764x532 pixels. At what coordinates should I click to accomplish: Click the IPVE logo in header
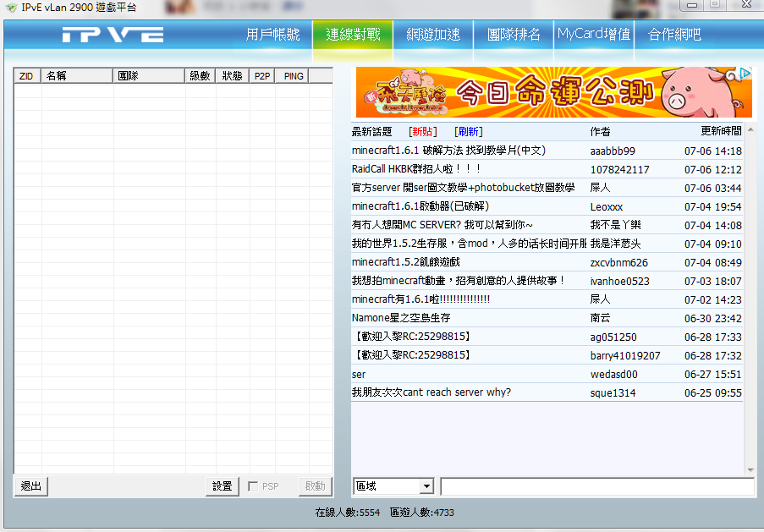[x=113, y=35]
